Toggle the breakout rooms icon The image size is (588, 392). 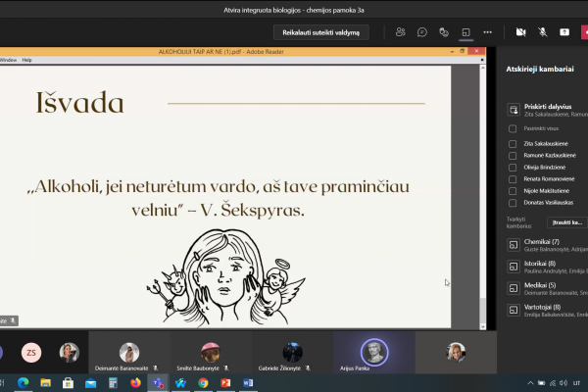click(x=465, y=32)
